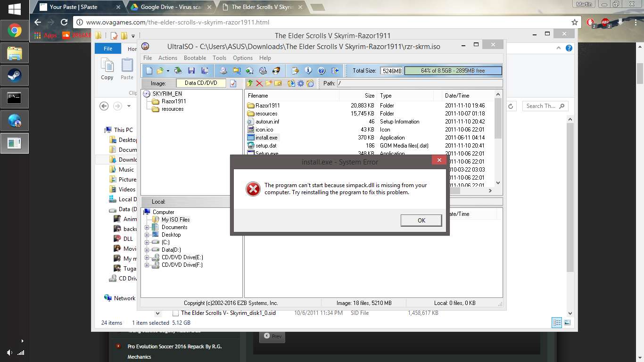The height and width of the screenshot is (362, 644).
Task: Expand the Data(D:) drive in Local tree
Action: [147, 250]
